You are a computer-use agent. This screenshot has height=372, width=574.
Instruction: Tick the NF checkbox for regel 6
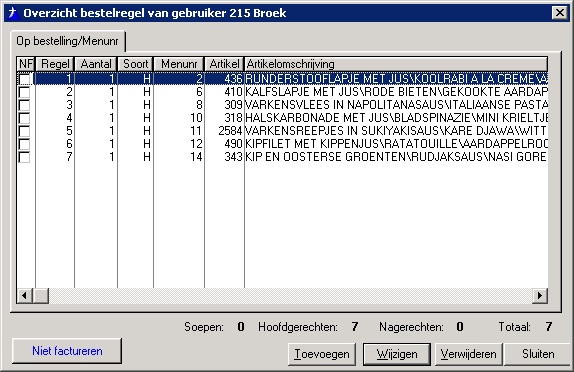click(x=25, y=144)
